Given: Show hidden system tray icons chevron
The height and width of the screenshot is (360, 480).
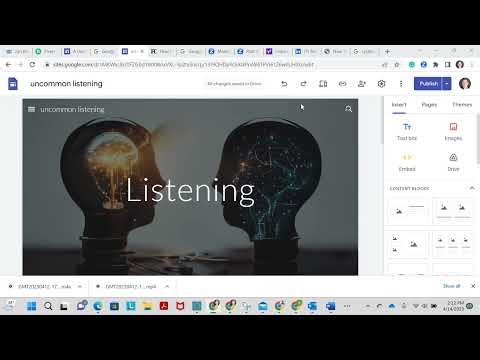Looking at the screenshot, I should [x=368, y=306].
